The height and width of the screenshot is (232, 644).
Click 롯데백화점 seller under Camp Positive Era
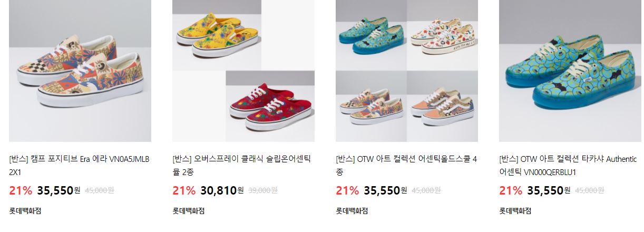[25, 211]
